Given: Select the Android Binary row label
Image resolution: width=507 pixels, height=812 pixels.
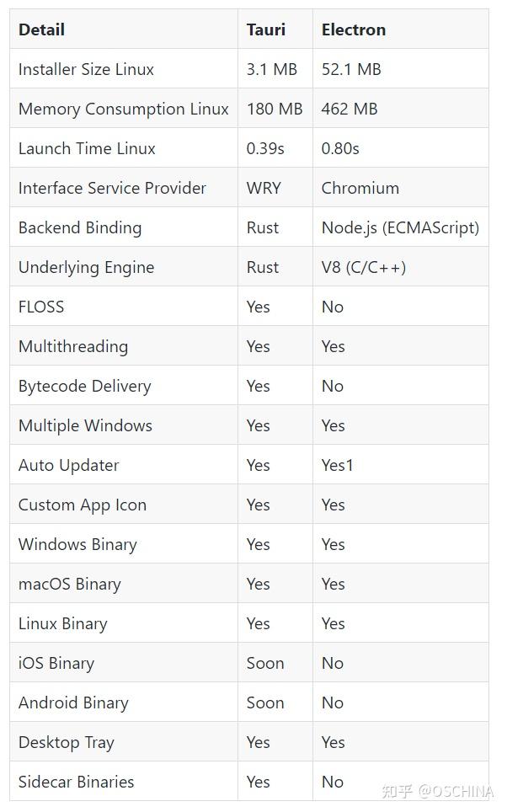Looking at the screenshot, I should (73, 702).
